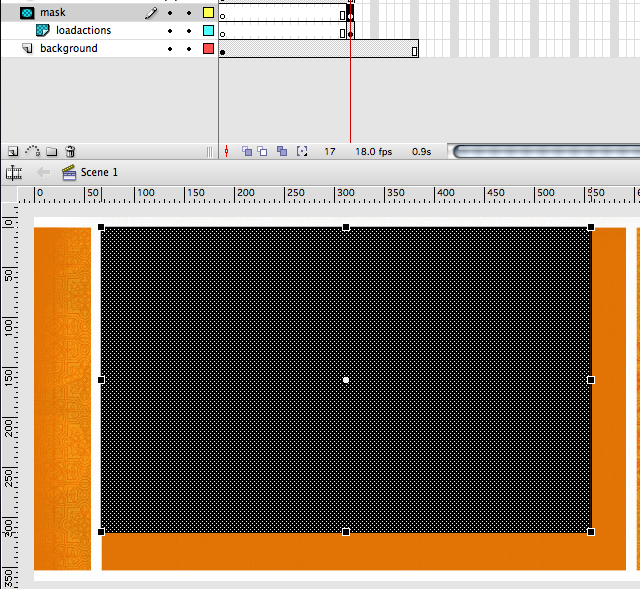The width and height of the screenshot is (640, 589).
Task: Select first keyframe of mask layer
Action: (222, 14)
